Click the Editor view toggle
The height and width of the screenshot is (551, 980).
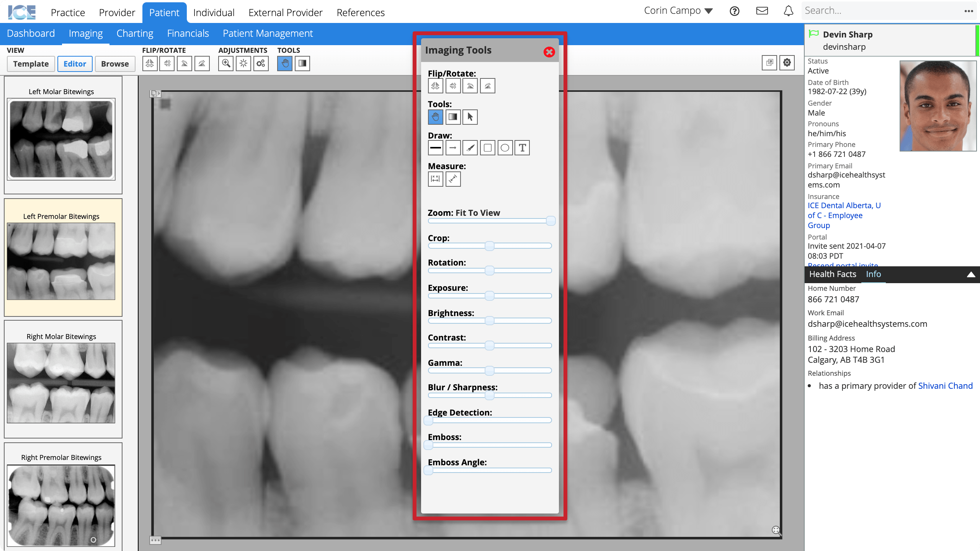point(75,63)
